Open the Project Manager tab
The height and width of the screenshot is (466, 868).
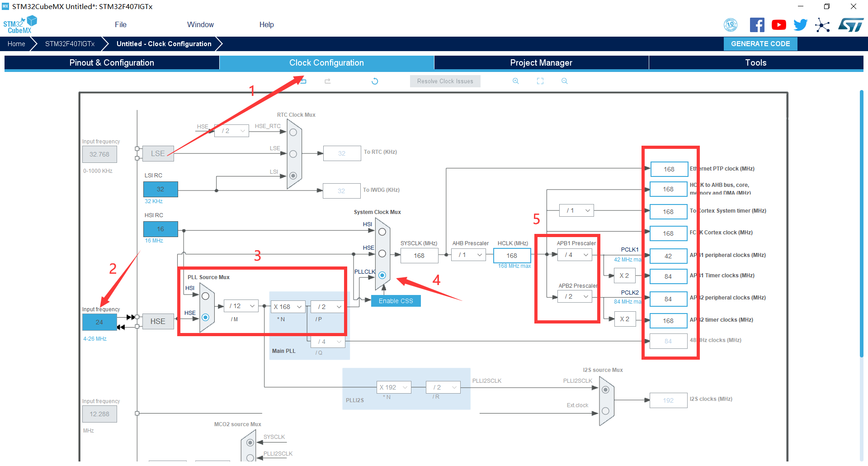(x=541, y=63)
